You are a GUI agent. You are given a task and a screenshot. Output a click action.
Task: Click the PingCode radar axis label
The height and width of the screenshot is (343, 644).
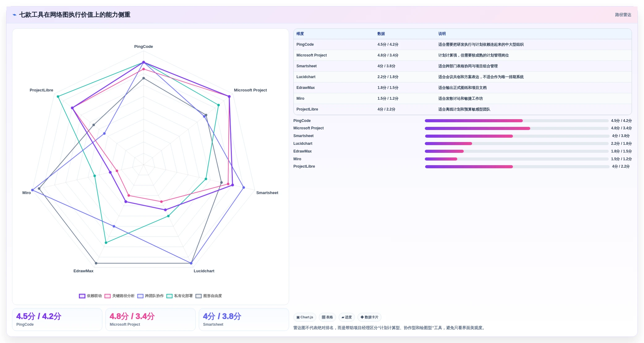pos(143,47)
